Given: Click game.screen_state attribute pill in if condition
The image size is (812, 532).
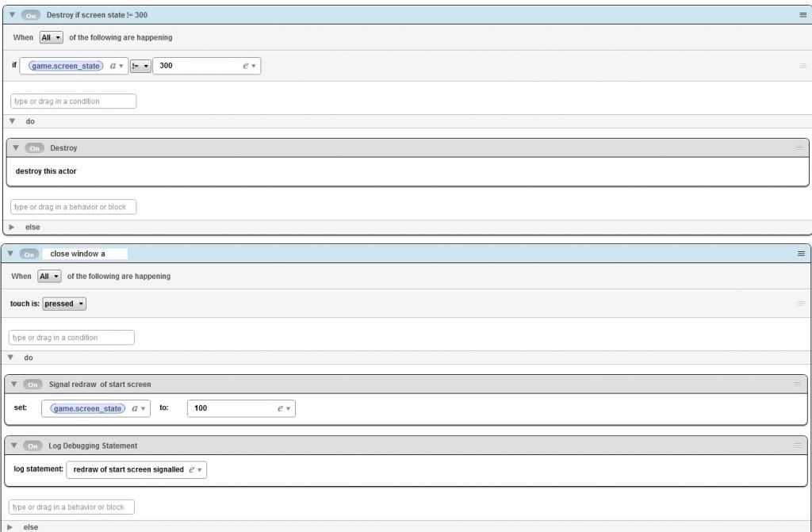Looking at the screenshot, I should click(66, 66).
